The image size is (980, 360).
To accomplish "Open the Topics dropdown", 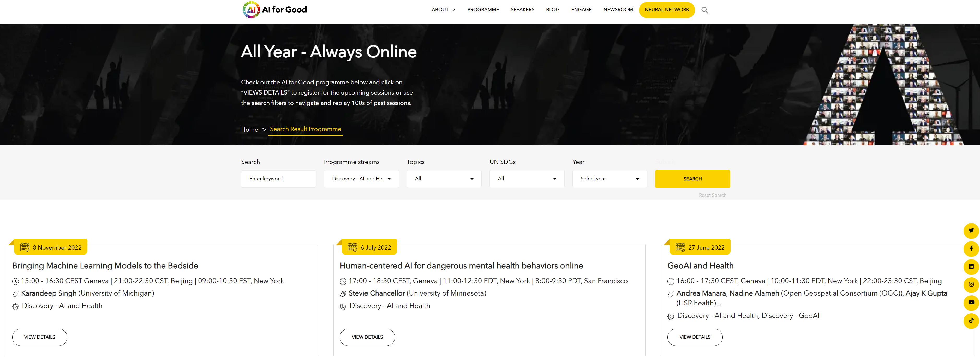I will (x=444, y=179).
